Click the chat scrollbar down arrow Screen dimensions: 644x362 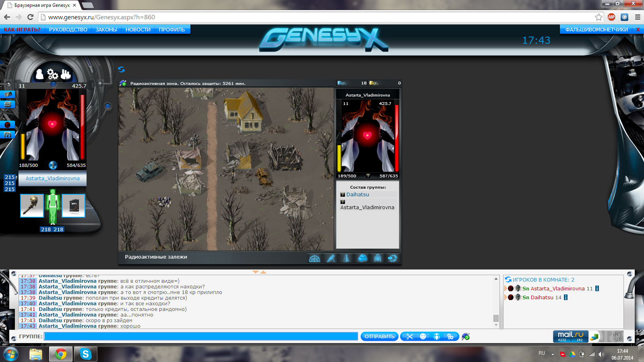496,325
